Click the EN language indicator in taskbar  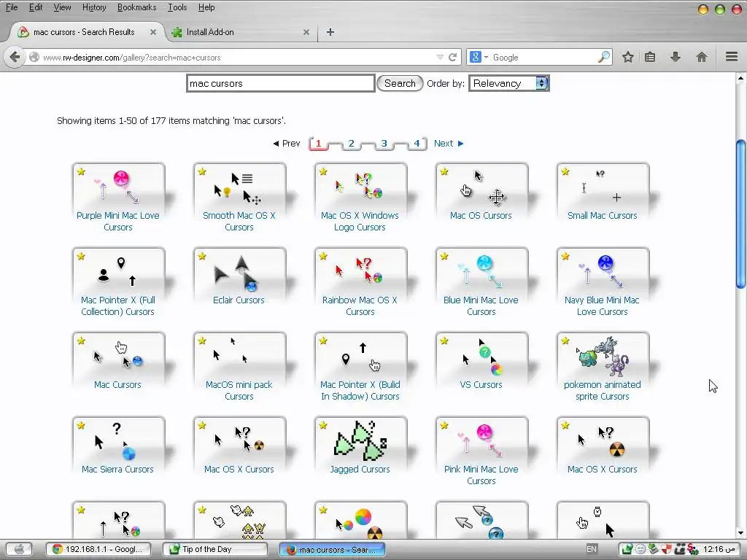point(591,549)
